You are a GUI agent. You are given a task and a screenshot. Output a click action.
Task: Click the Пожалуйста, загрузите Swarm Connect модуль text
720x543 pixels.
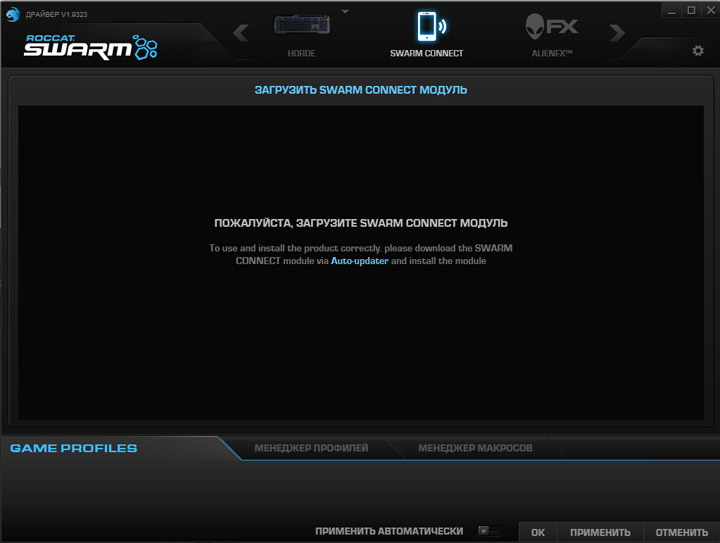[360, 223]
